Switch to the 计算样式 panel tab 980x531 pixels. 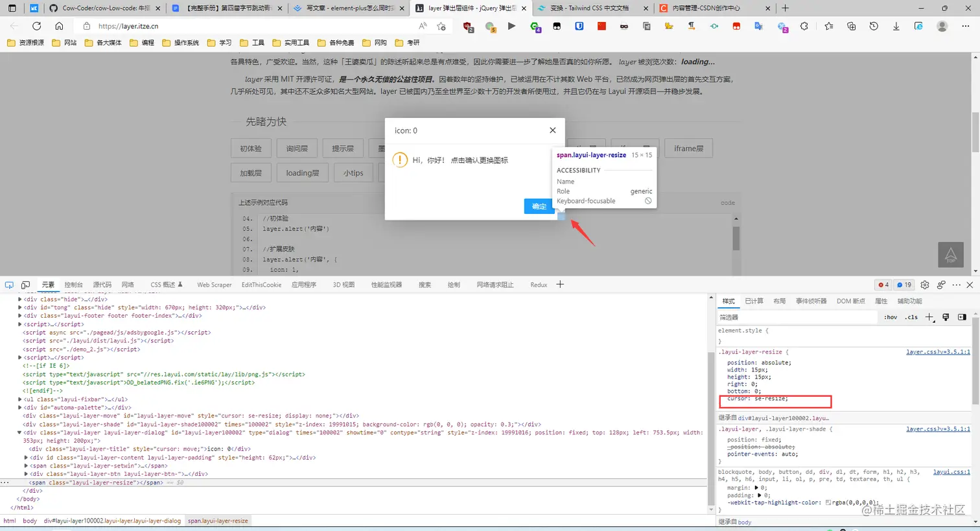pyautogui.click(x=753, y=300)
